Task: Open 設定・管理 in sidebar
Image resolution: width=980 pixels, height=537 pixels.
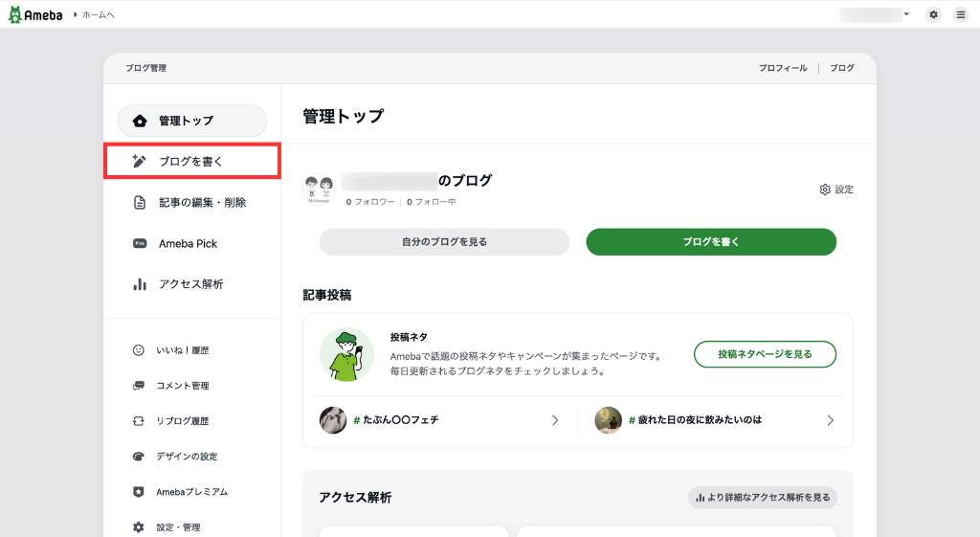Action: (x=178, y=527)
